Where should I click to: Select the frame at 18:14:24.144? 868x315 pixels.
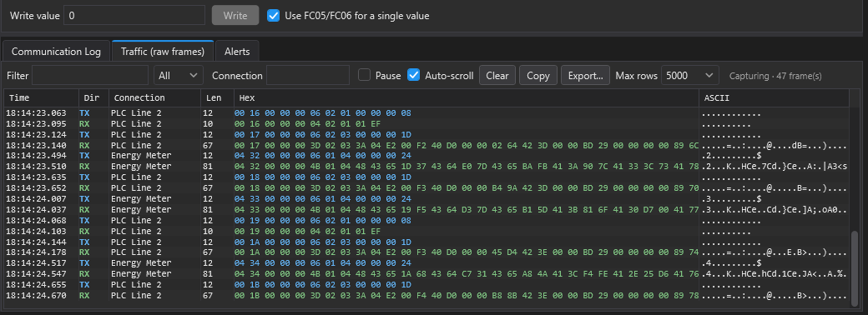pos(426,242)
